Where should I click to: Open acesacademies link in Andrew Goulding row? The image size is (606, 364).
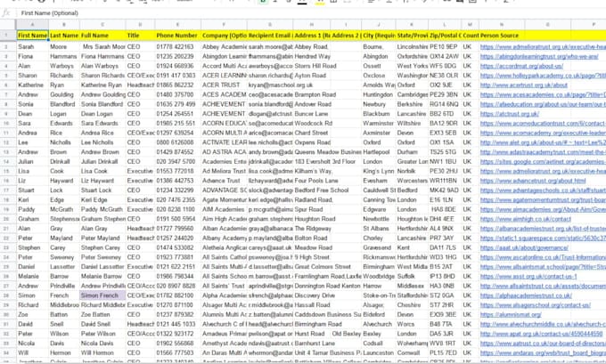click(x=543, y=94)
